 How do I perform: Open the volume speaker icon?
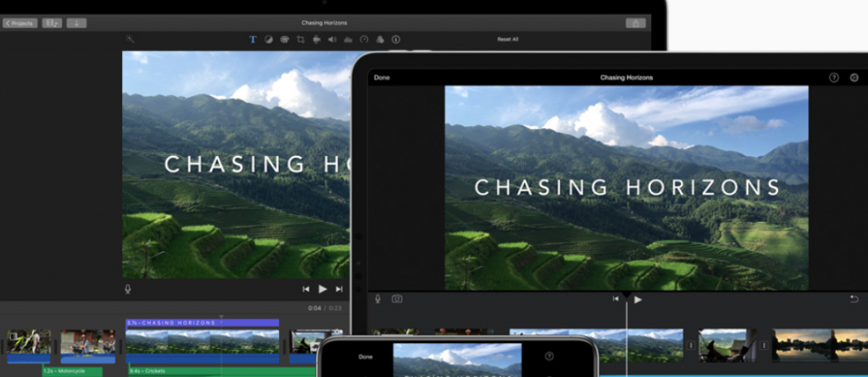tap(332, 39)
